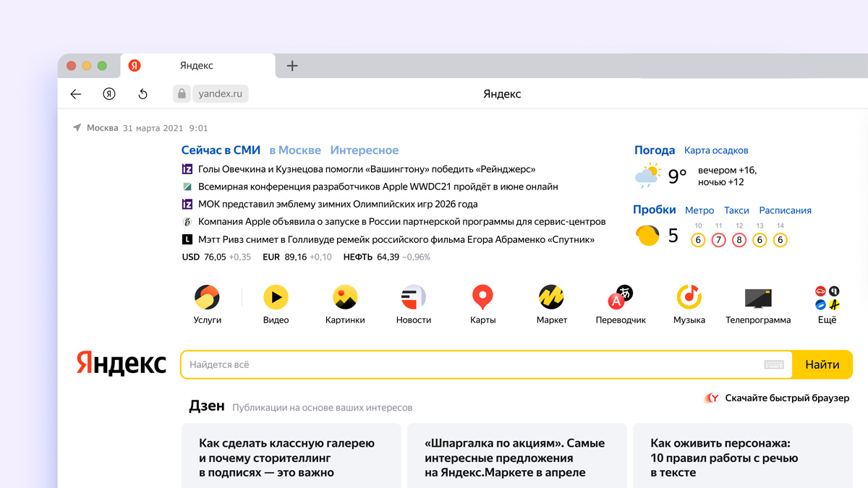
Task: Switch to the Интересное news tab
Action: (365, 150)
